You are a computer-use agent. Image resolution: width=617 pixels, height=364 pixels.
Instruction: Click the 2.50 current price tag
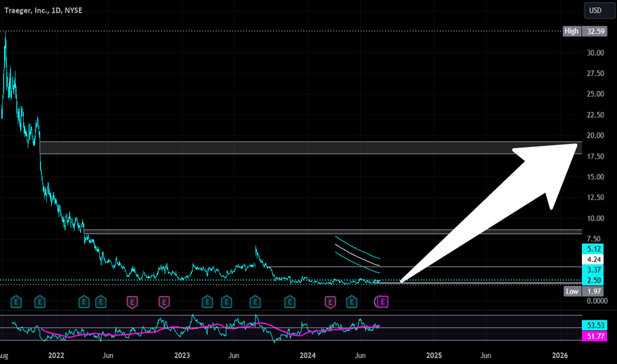[593, 280]
